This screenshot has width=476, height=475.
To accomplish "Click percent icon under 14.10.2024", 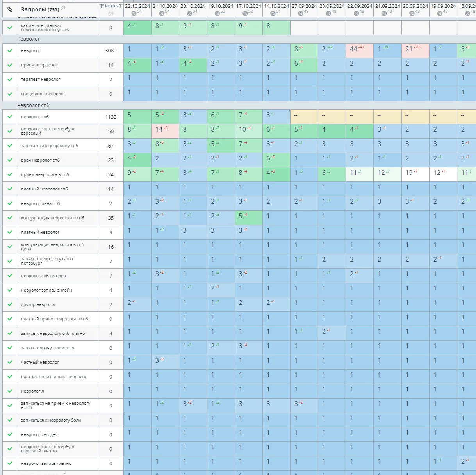I will coord(273,13).
